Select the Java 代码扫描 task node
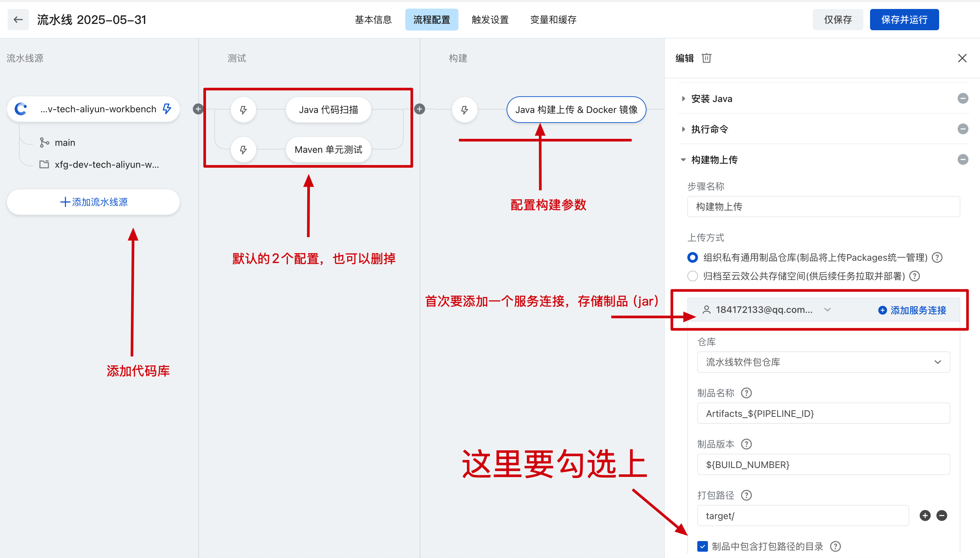 pos(329,110)
